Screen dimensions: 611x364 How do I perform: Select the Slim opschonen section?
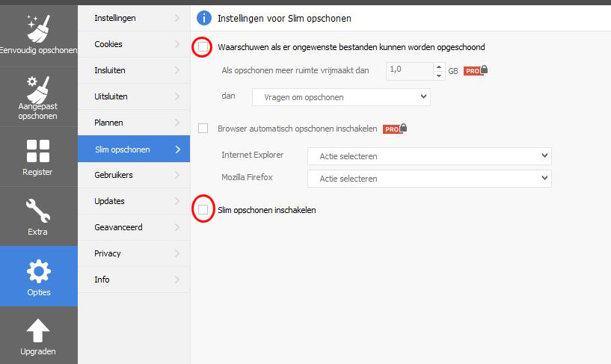pos(134,149)
